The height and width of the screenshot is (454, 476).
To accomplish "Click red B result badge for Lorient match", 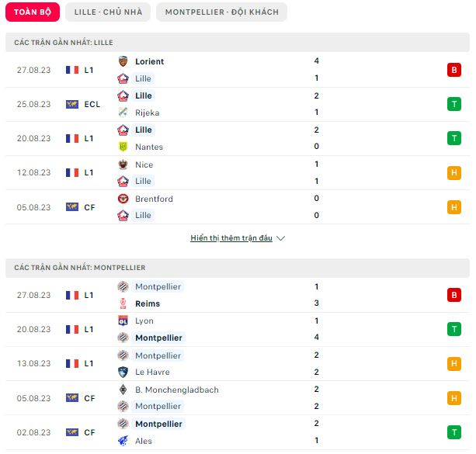I will [x=454, y=70].
